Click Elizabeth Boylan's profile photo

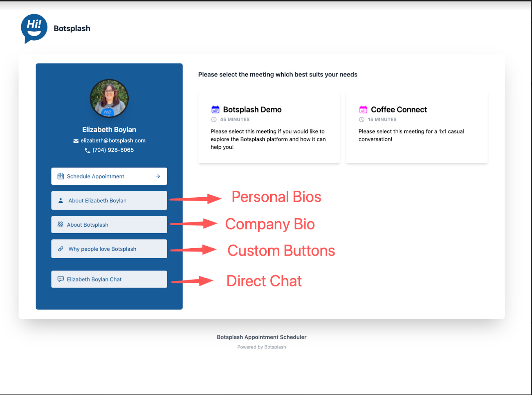[x=109, y=99]
